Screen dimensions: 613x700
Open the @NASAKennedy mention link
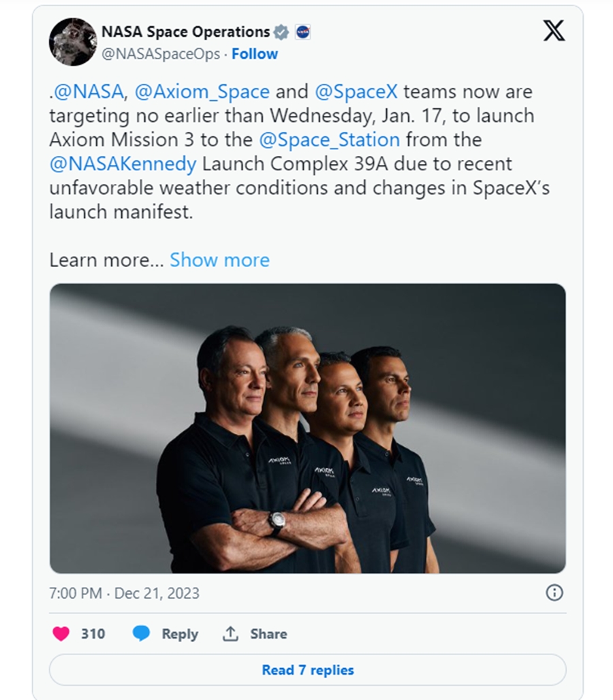click(123, 164)
